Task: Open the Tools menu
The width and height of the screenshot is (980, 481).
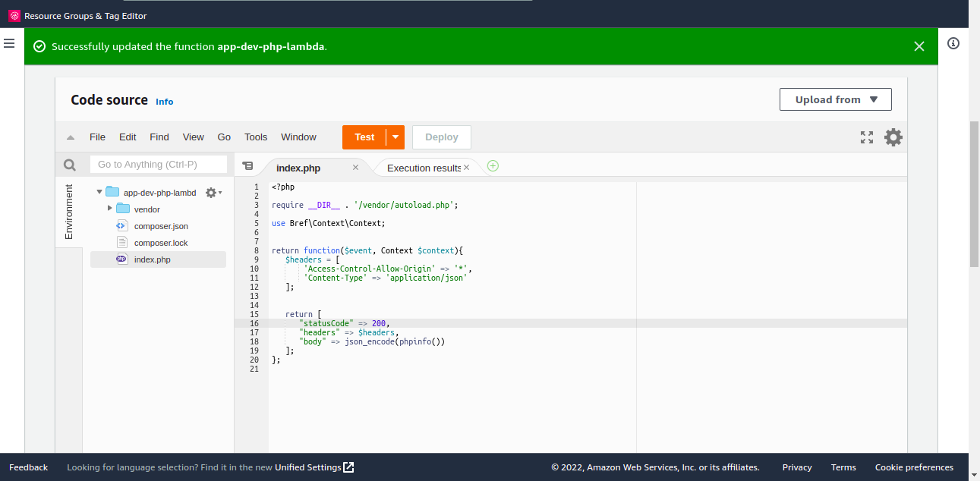Action: (x=256, y=137)
